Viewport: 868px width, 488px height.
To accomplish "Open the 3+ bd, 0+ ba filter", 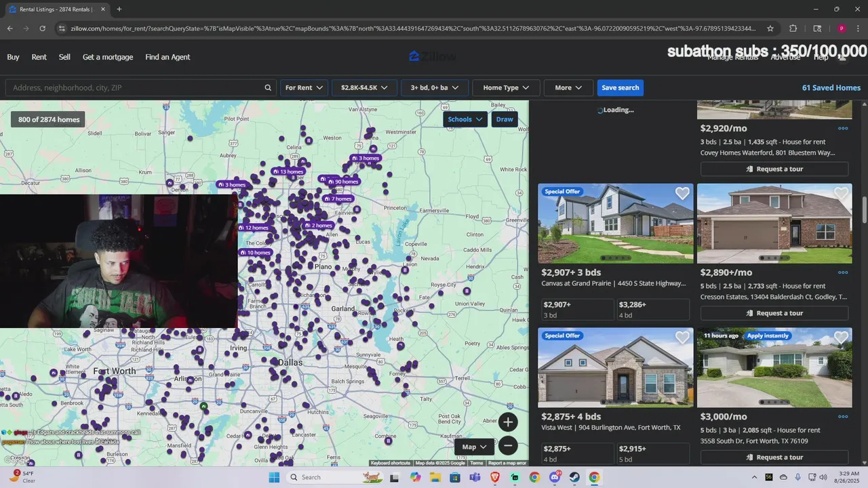I will click(x=435, y=87).
